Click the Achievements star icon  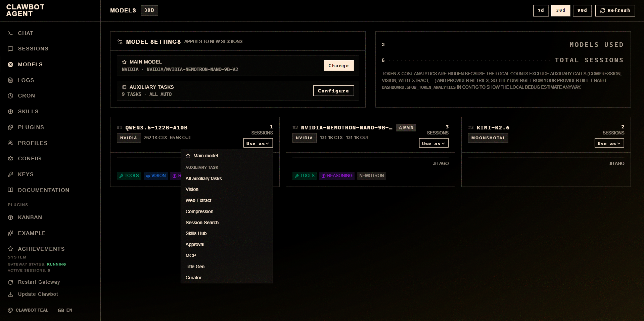tap(10, 249)
